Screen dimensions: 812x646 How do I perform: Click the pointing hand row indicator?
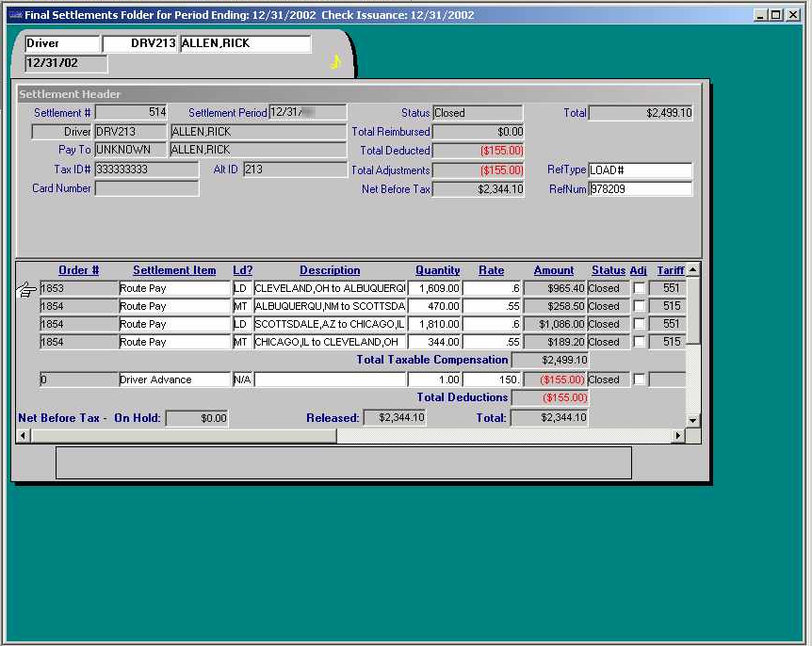[26, 289]
